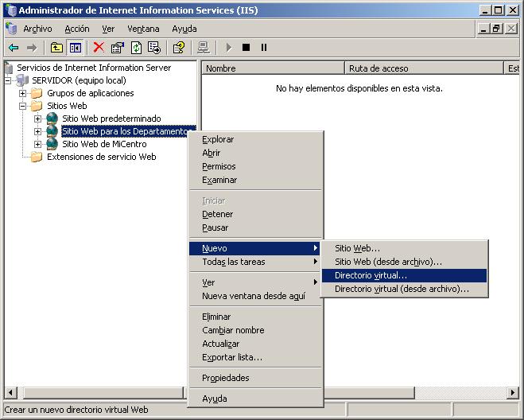The height and width of the screenshot is (420, 524).
Task: Click the IIS title bar application icon
Action: (x=12, y=10)
